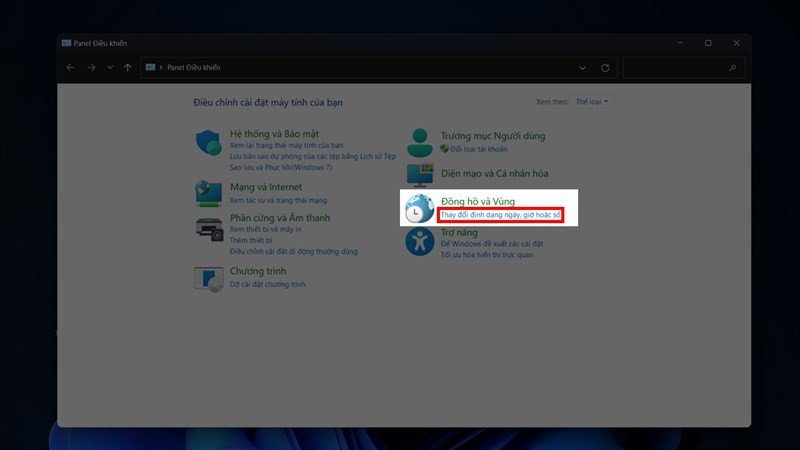Open Đồng hồ và Vùng category
800x450 pixels.
[478, 201]
